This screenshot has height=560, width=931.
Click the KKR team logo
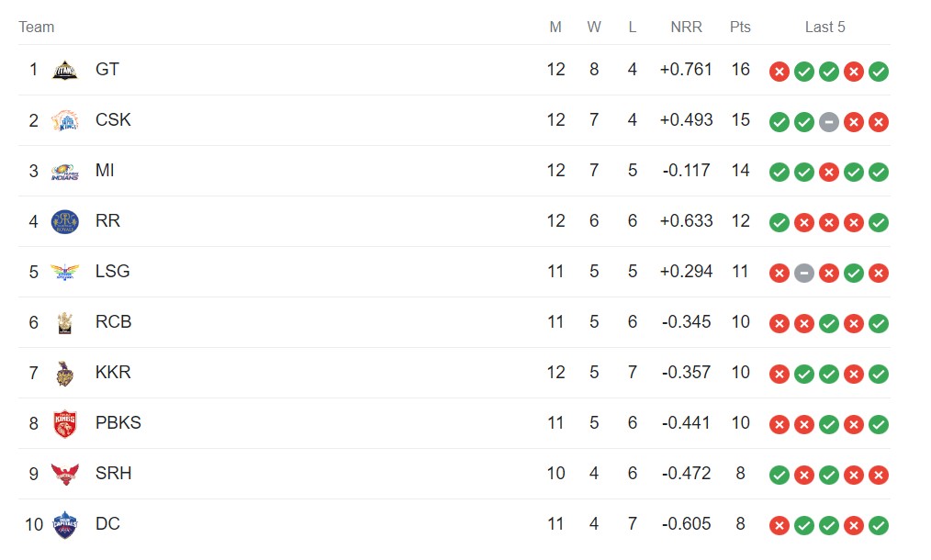pyautogui.click(x=64, y=373)
